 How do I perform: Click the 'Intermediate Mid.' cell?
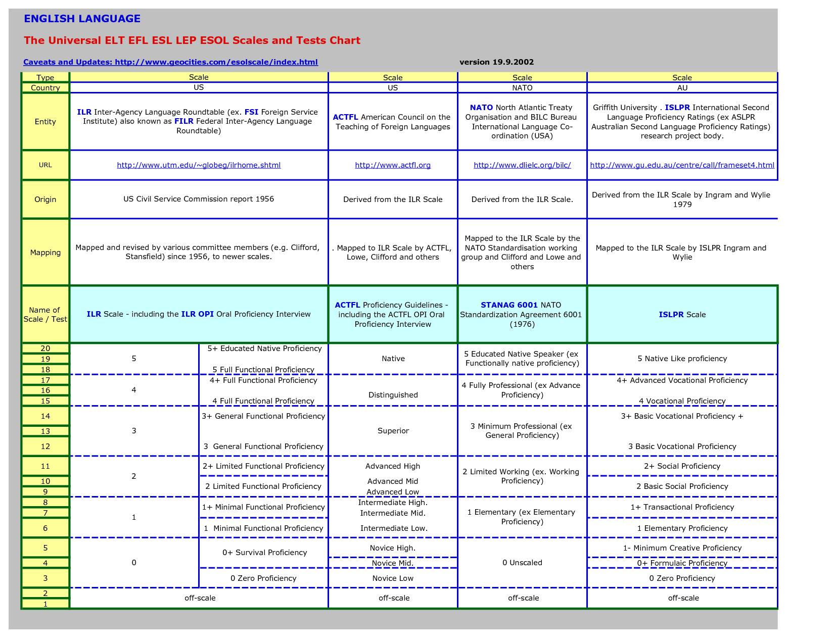point(393,513)
